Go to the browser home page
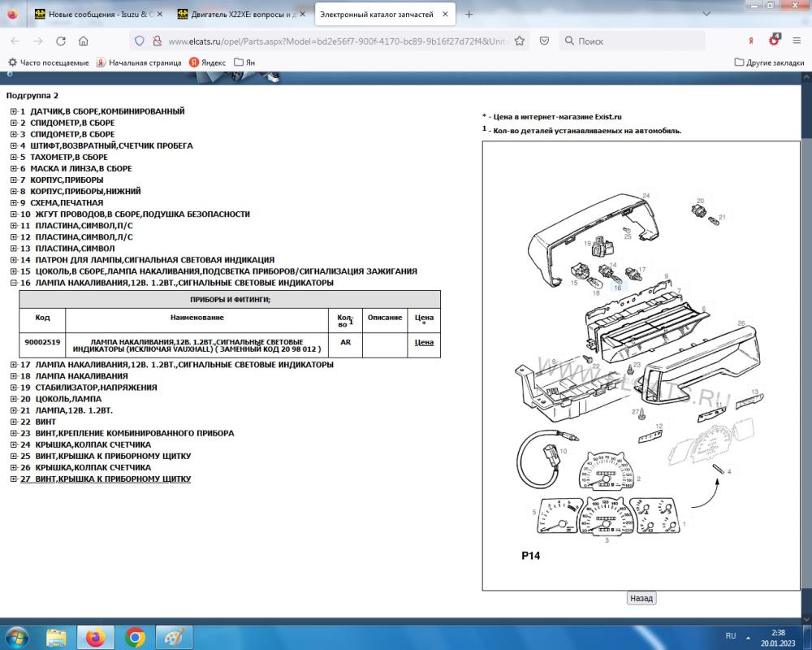The height and width of the screenshot is (650, 812). coord(84,41)
